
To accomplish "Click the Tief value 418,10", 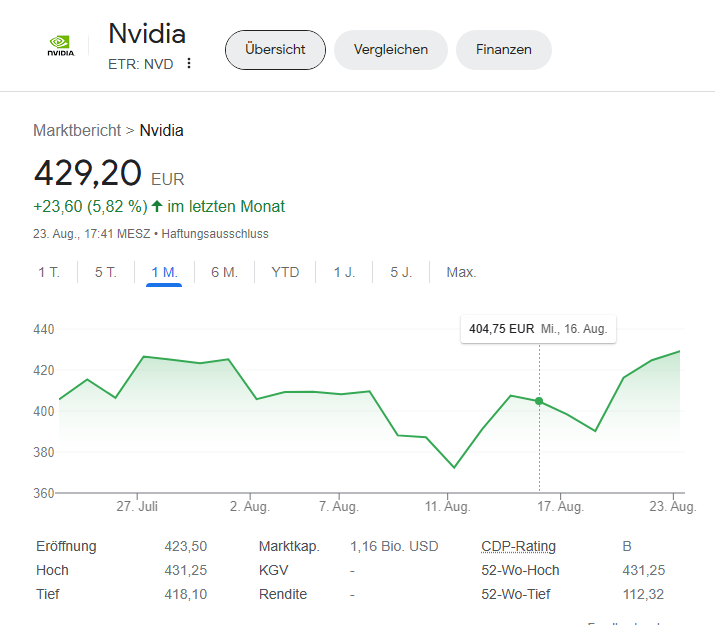I will (x=186, y=594).
